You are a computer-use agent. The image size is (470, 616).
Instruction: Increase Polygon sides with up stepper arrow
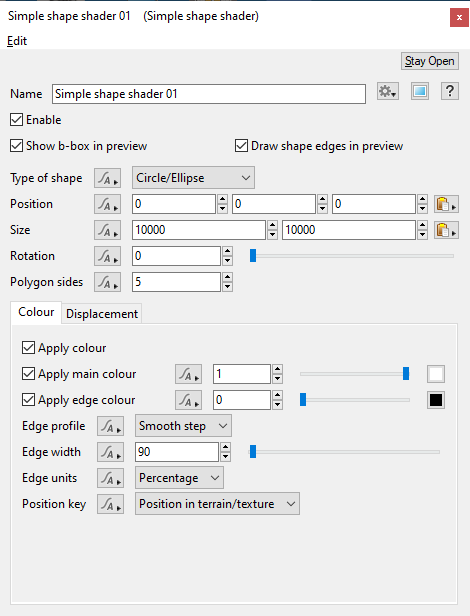227,277
